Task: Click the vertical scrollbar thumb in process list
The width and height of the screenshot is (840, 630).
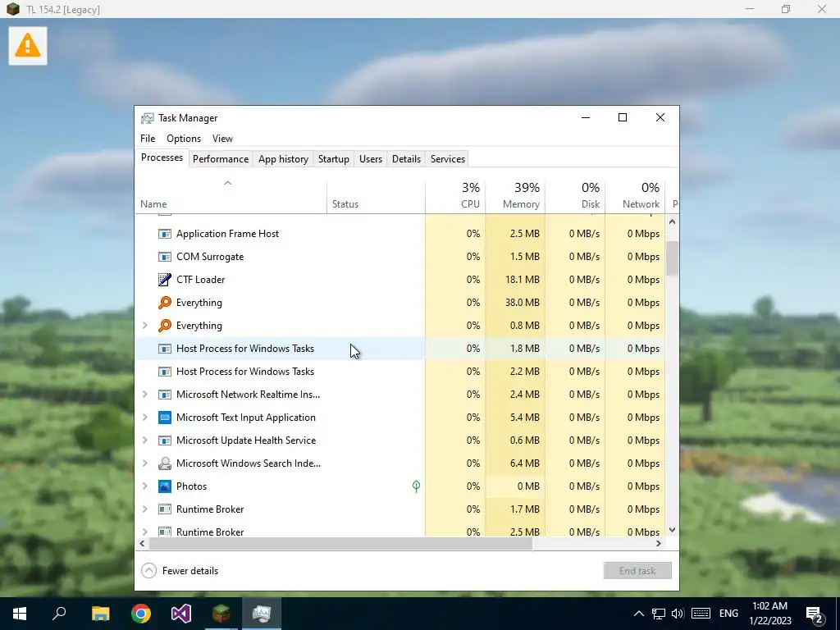Action: click(x=673, y=258)
